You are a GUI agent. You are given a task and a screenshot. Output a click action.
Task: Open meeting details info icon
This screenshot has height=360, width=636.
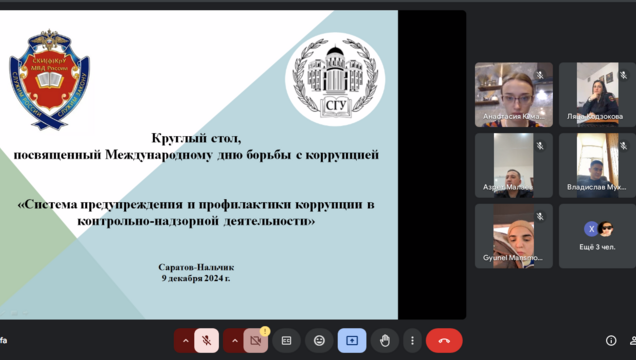[611, 341]
